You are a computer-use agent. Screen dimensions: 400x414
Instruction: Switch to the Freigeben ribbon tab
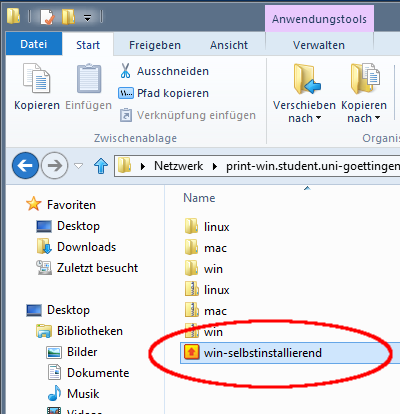tap(155, 45)
